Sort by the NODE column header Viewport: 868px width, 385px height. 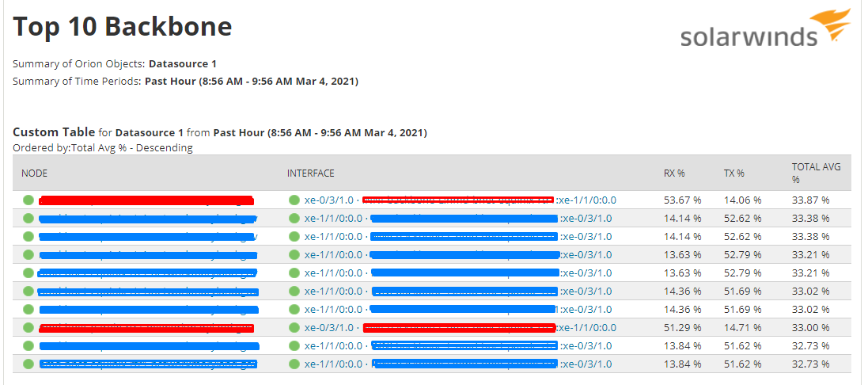click(34, 173)
